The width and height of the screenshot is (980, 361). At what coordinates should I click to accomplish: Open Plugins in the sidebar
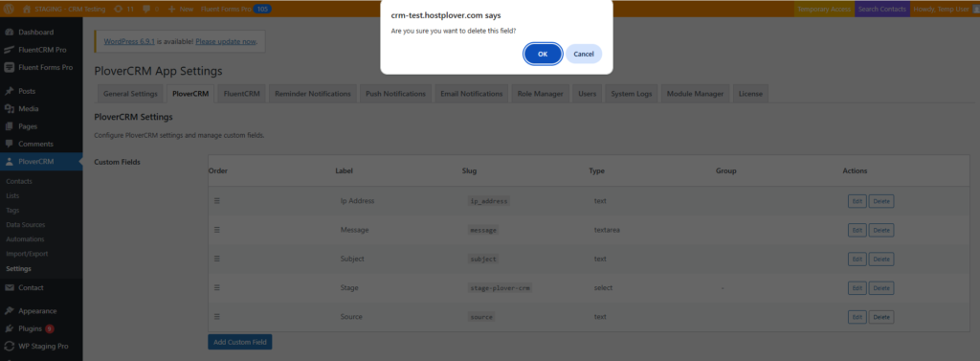tap(41, 327)
